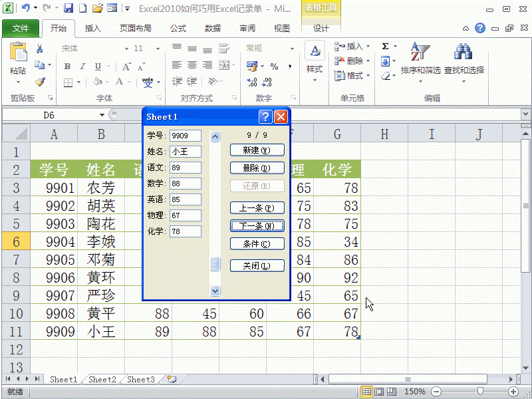Click the 新建 button in Sheet1 form
Screen dimensions: 532x399
[x=257, y=150]
